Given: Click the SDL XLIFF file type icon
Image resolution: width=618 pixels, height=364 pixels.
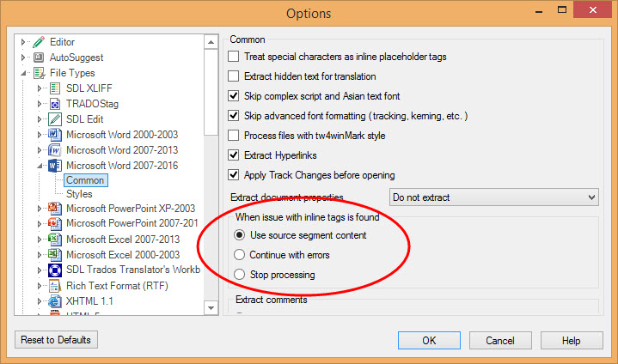Looking at the screenshot, I should pos(54,88).
